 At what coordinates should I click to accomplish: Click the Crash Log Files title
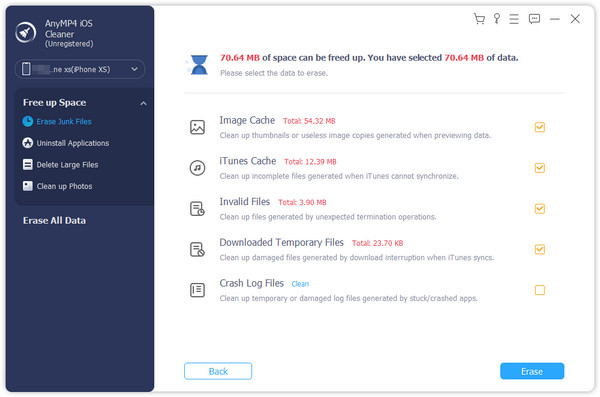(x=251, y=283)
